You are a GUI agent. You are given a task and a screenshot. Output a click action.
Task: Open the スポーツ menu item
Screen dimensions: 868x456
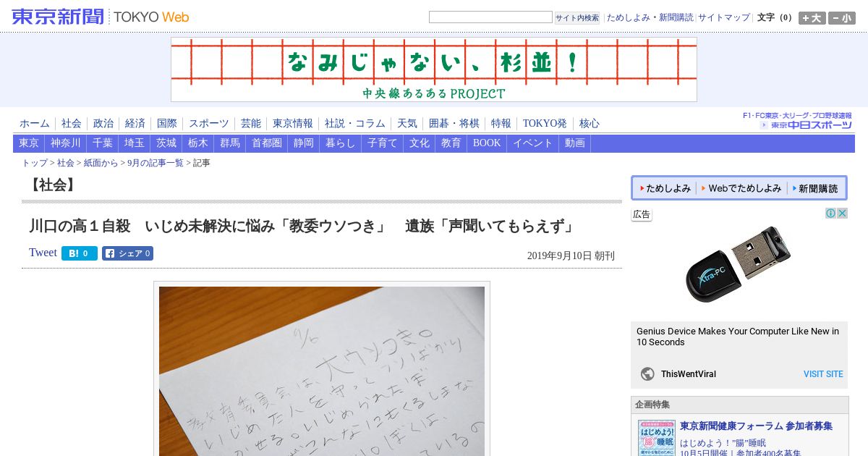click(x=209, y=123)
